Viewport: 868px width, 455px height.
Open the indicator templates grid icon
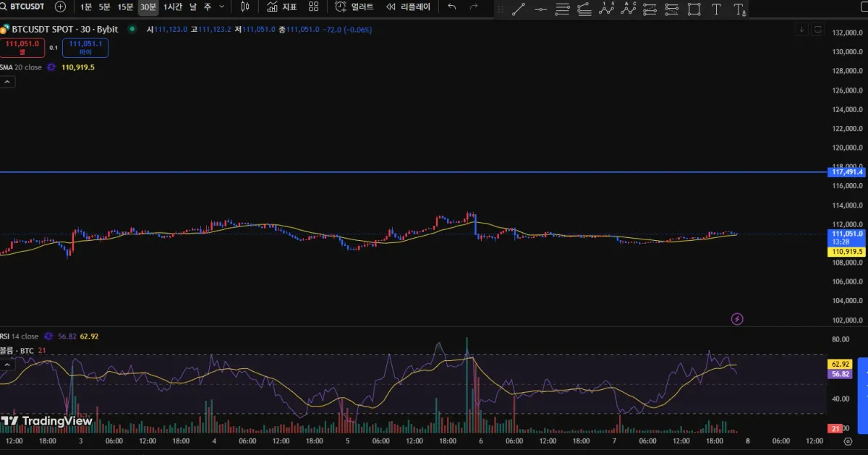pos(313,7)
